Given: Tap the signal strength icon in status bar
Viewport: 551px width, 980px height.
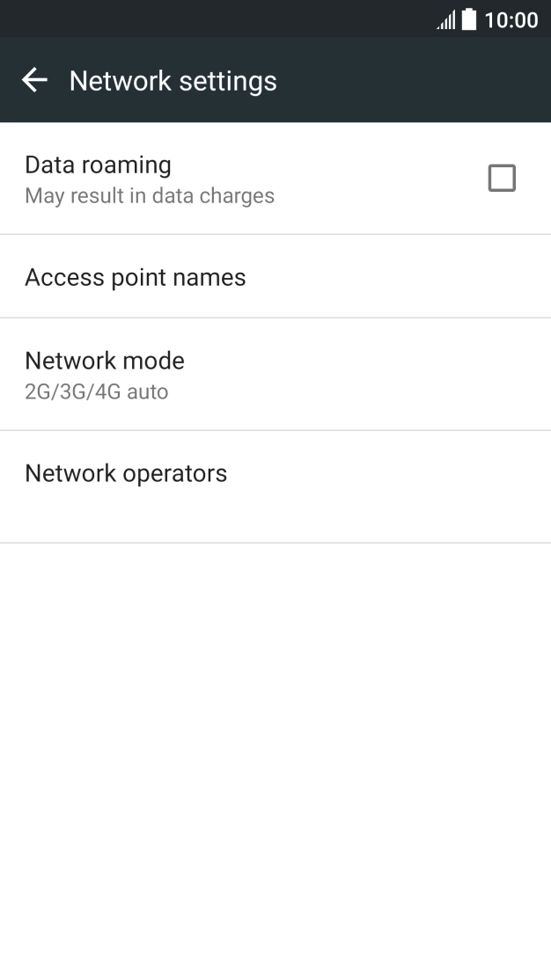Looking at the screenshot, I should click(x=446, y=20).
